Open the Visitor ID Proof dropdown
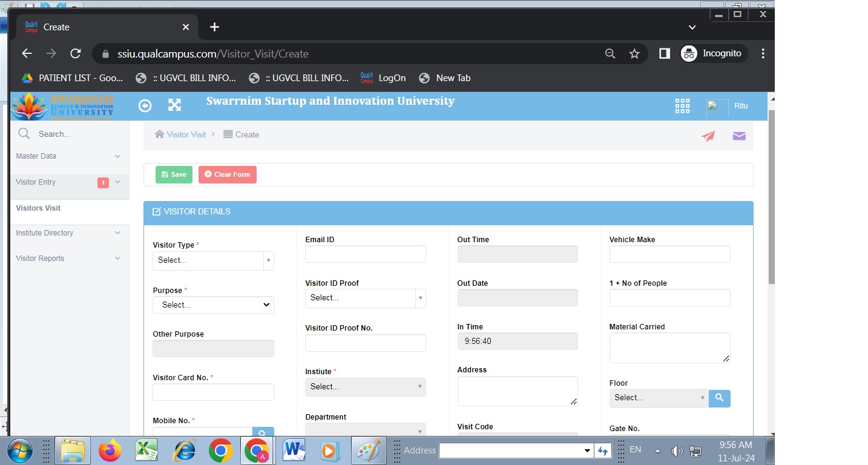The image size is (868, 465). [x=365, y=298]
